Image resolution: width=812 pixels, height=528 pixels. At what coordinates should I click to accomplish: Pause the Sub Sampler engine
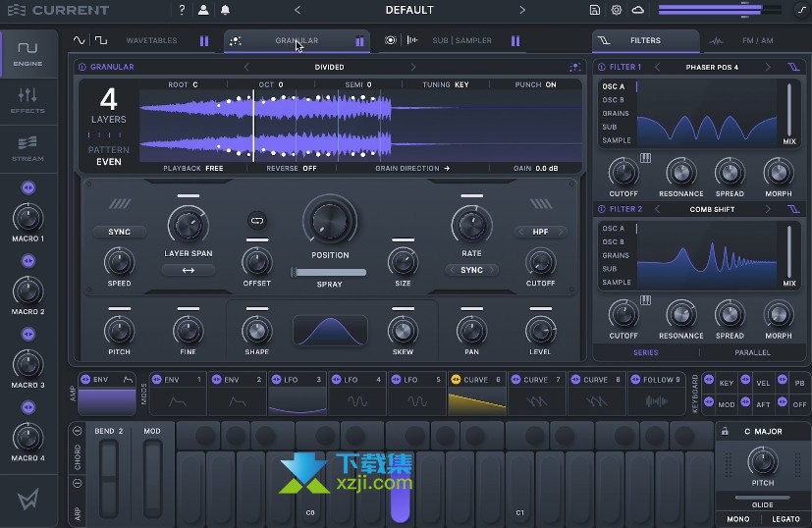pos(515,41)
